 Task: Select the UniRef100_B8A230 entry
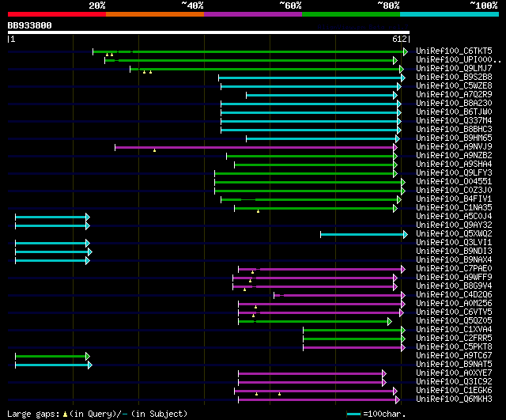[x=454, y=104]
